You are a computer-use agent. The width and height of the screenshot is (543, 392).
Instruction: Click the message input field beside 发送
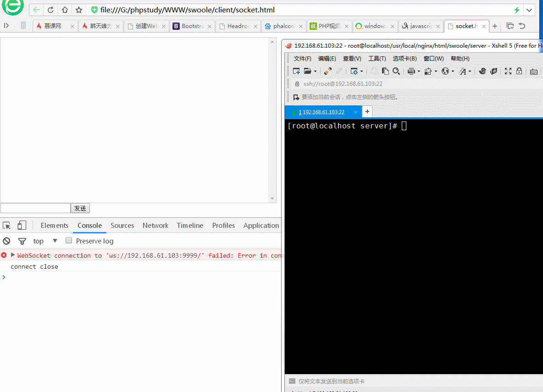pos(35,208)
